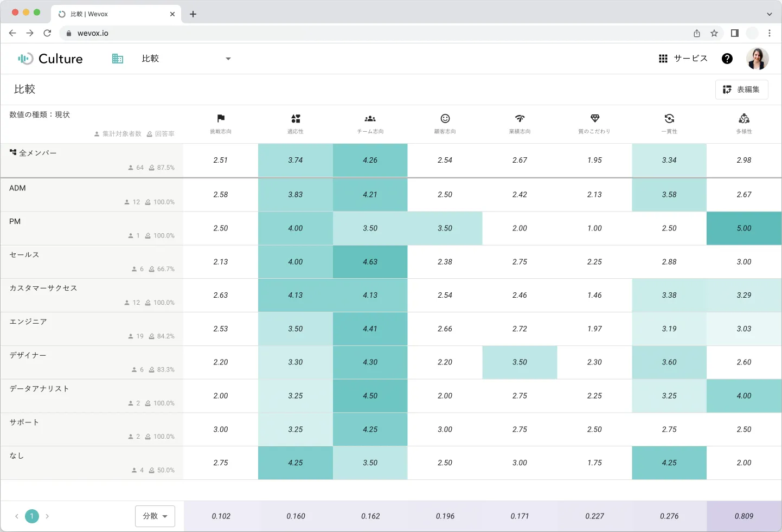
Task: Click the 質のこだわり diamond icon
Action: [595, 119]
